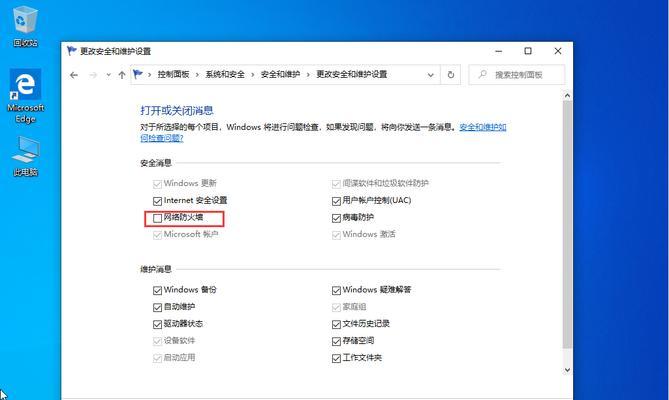This screenshot has height=400, width=669.
Task: Click the flag icon in the address bar
Action: pyautogui.click(x=137, y=74)
